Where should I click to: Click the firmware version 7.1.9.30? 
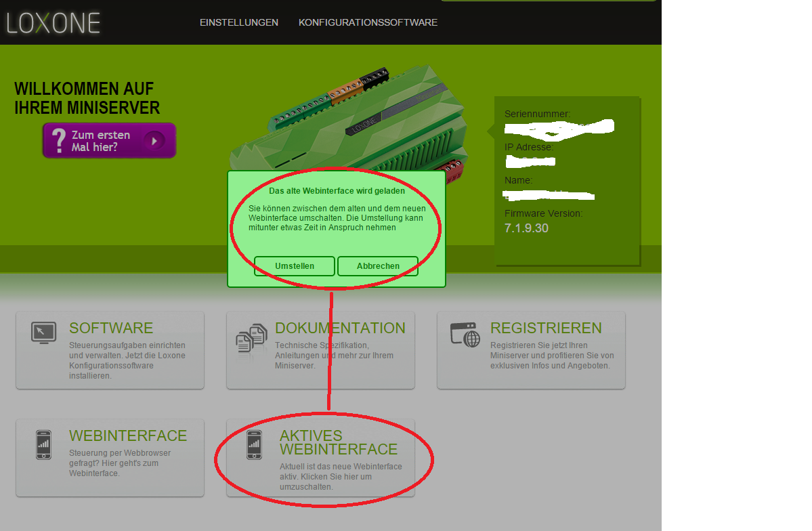pos(526,228)
